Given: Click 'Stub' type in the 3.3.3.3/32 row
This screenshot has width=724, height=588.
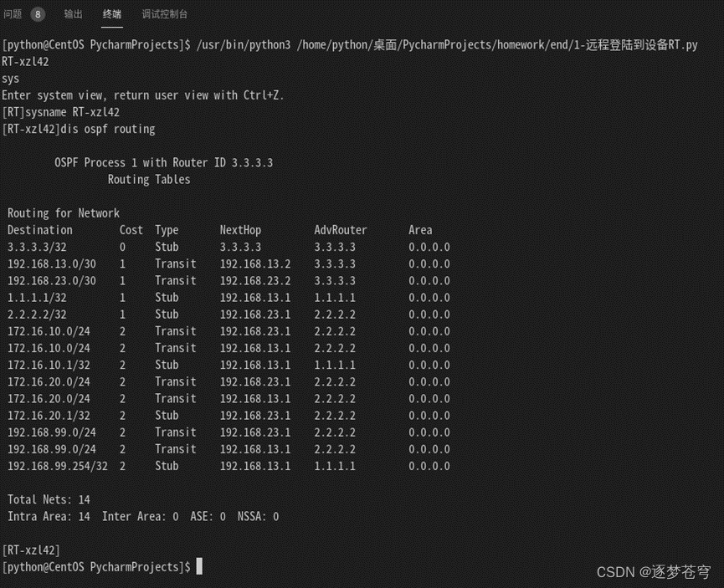Looking at the screenshot, I should coord(167,247).
